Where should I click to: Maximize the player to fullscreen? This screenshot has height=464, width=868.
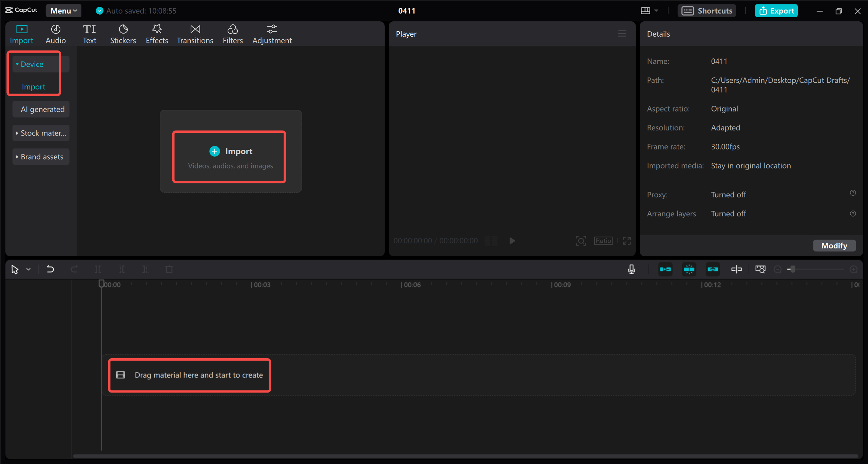click(x=626, y=241)
